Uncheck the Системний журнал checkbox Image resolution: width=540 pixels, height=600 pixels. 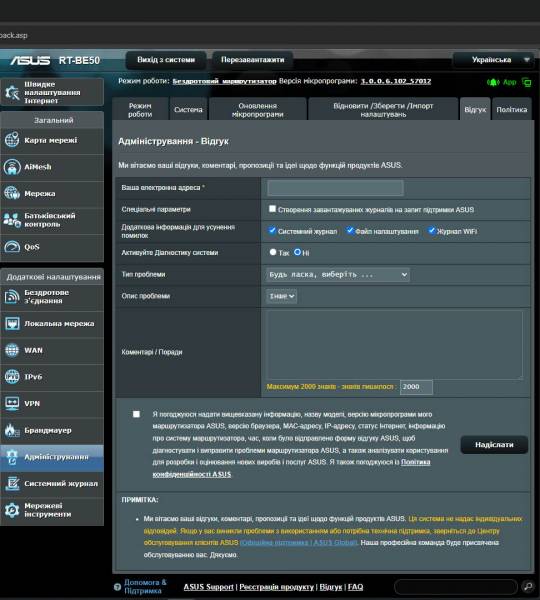click(x=272, y=230)
